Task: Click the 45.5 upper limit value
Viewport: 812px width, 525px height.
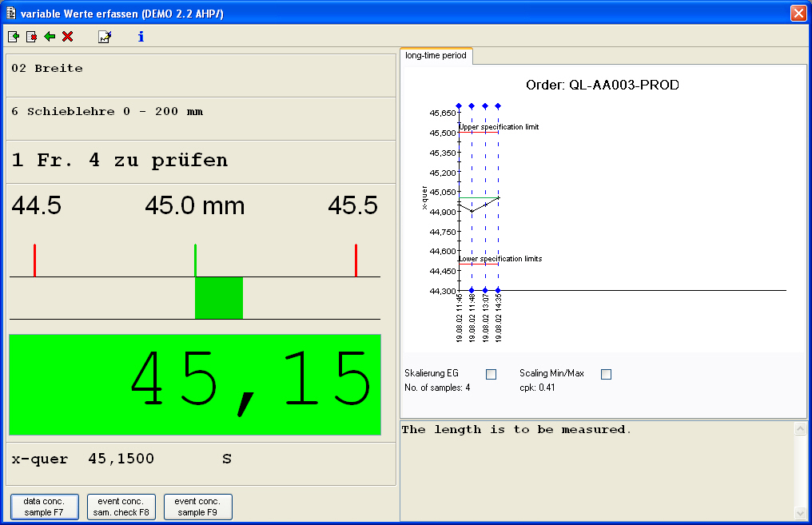Action: point(352,205)
